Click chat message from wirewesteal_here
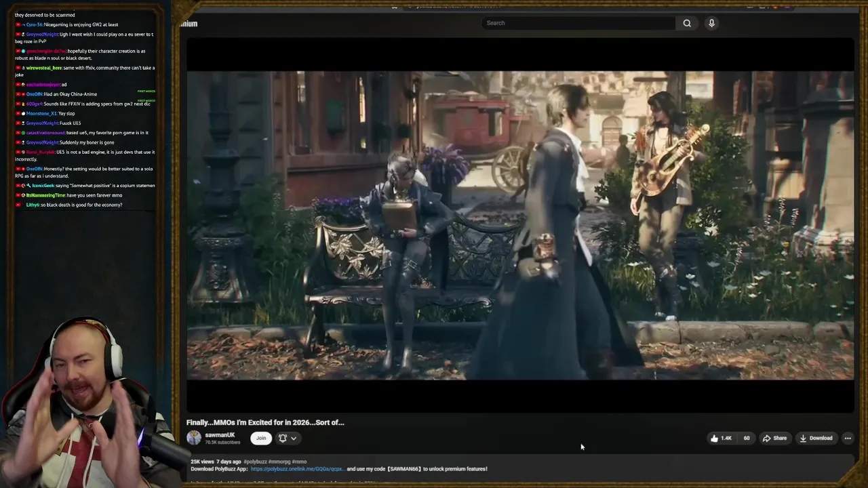Viewport: 868px width, 488px height. 85,71
